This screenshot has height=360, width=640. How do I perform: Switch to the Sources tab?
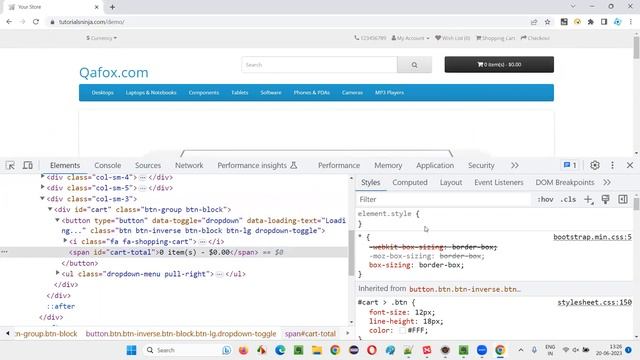coord(148,165)
